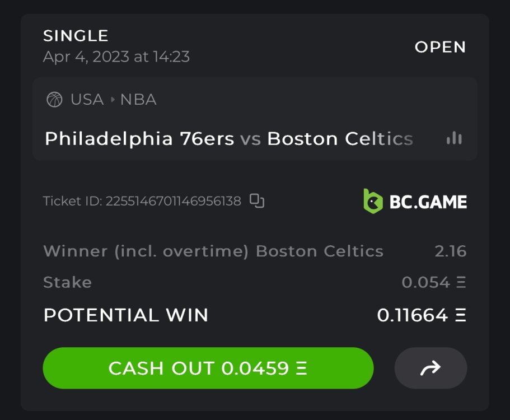510x420 pixels.
Task: Open match statistics bar chart icon
Action: (454, 138)
